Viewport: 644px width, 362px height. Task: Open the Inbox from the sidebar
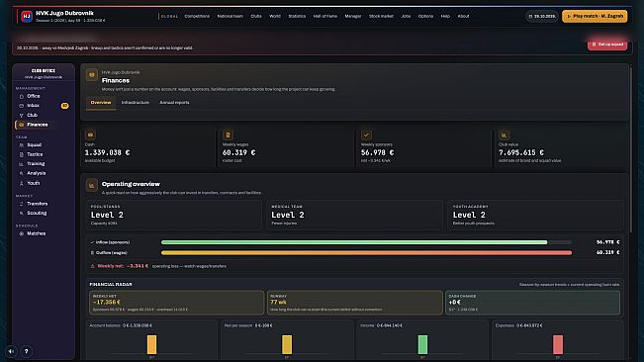[43, 106]
